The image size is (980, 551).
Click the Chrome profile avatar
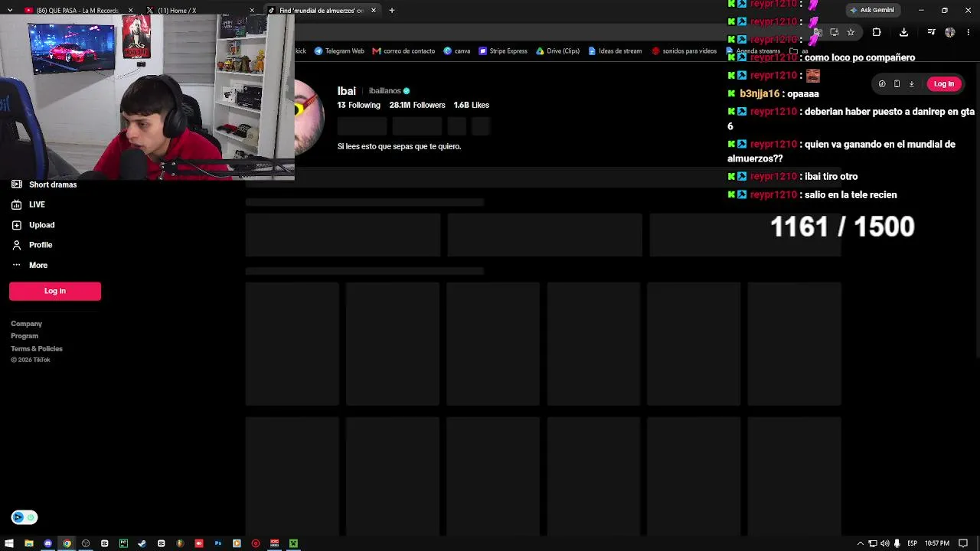pos(950,32)
